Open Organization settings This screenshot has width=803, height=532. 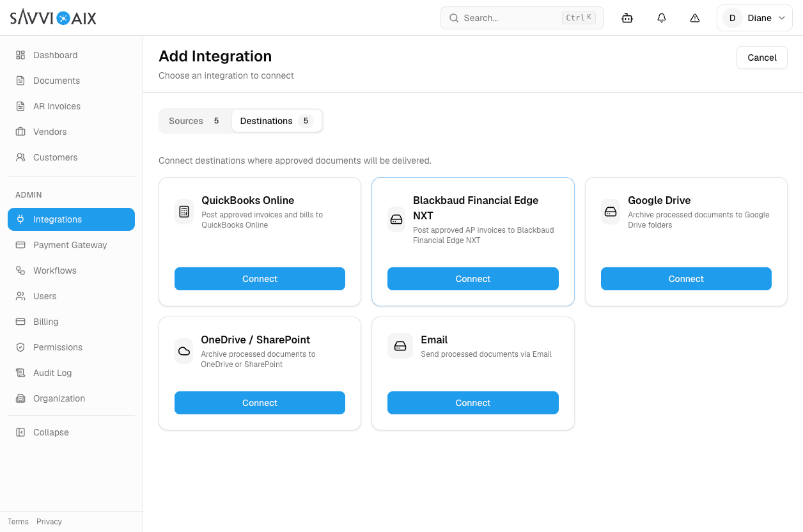(71, 398)
